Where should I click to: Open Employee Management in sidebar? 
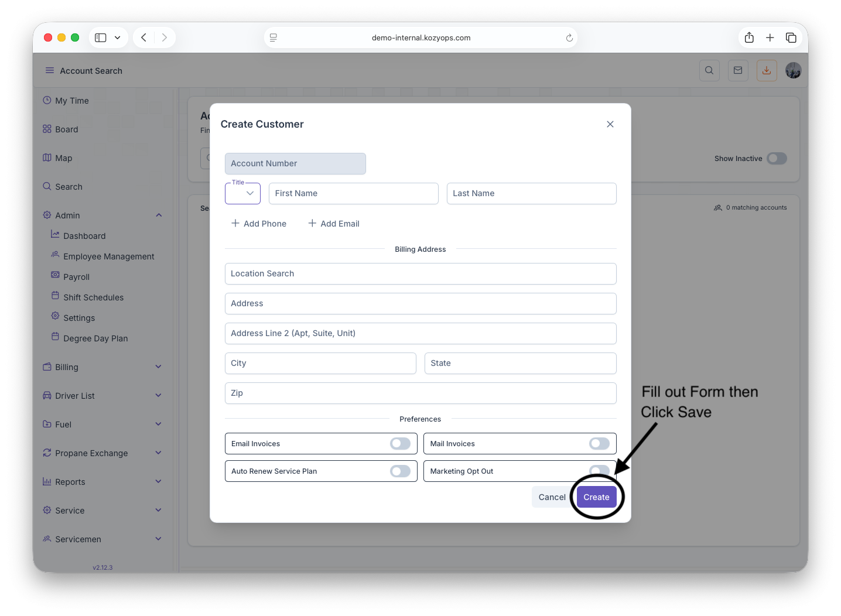[108, 256]
